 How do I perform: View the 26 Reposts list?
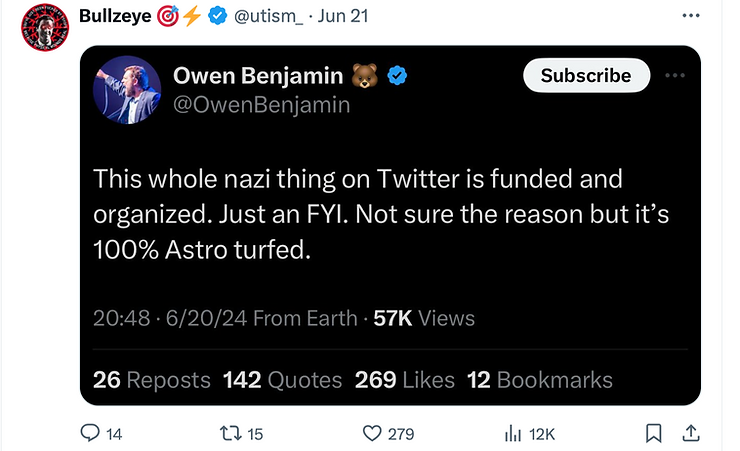151,379
